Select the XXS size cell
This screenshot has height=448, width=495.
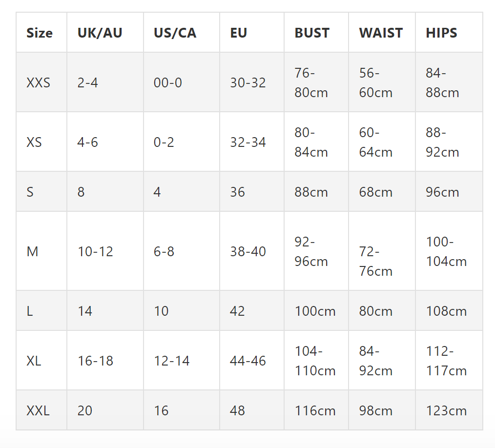coord(39,82)
